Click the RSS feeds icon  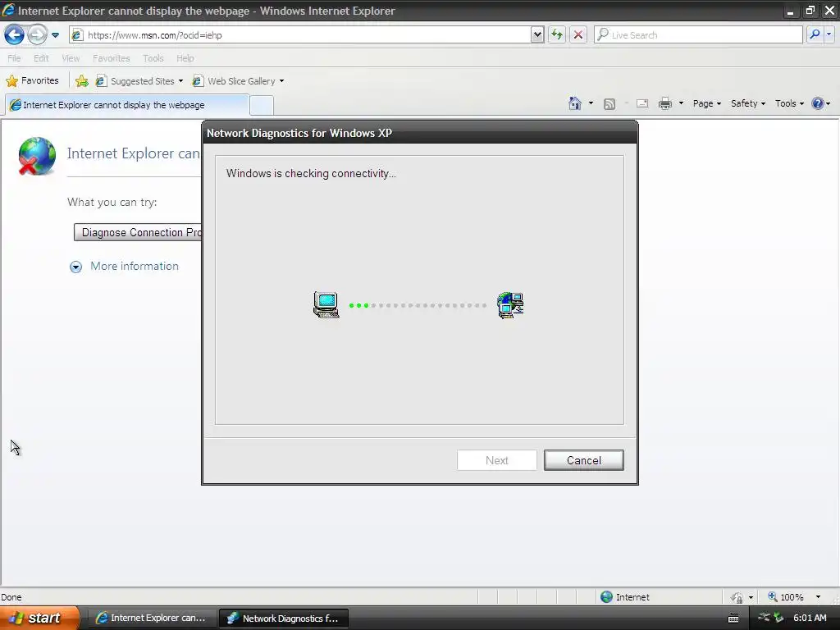(609, 104)
